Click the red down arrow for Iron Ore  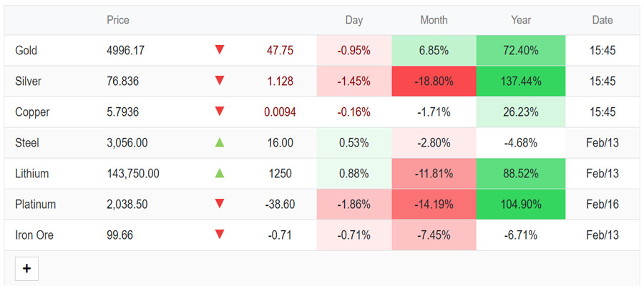(x=220, y=235)
